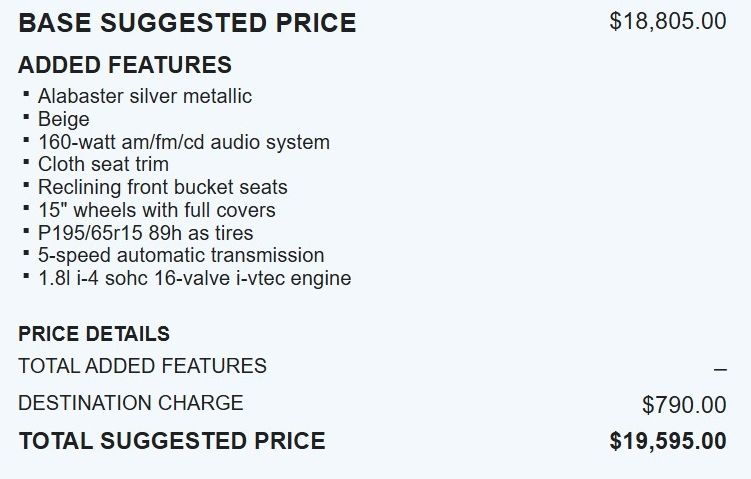Viewport: 751px width, 479px height.
Task: Click the 5-speed automatic transmission item
Action: click(181, 255)
